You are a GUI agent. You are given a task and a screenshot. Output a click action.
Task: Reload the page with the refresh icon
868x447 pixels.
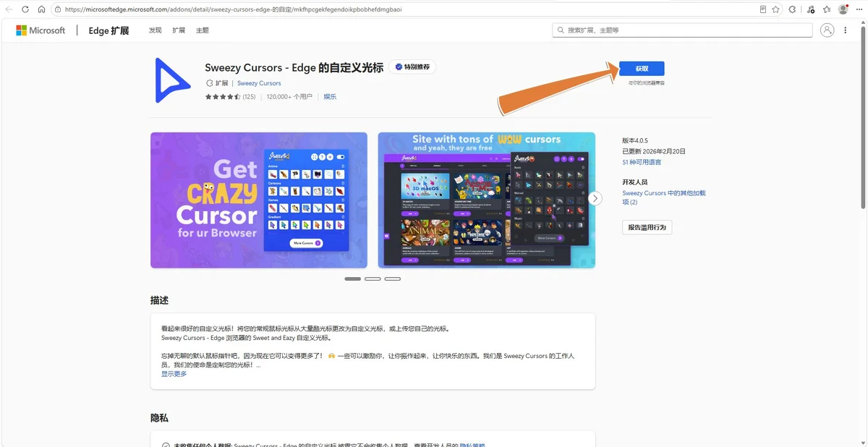click(x=25, y=9)
